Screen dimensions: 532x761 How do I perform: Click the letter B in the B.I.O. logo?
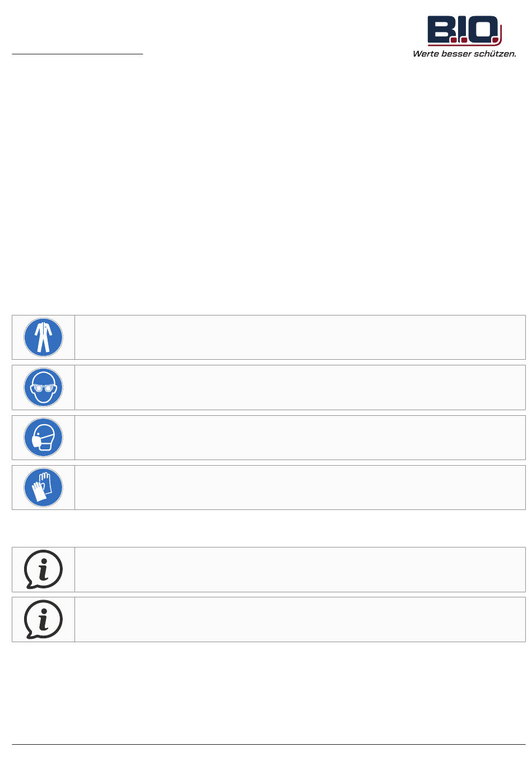click(438, 30)
